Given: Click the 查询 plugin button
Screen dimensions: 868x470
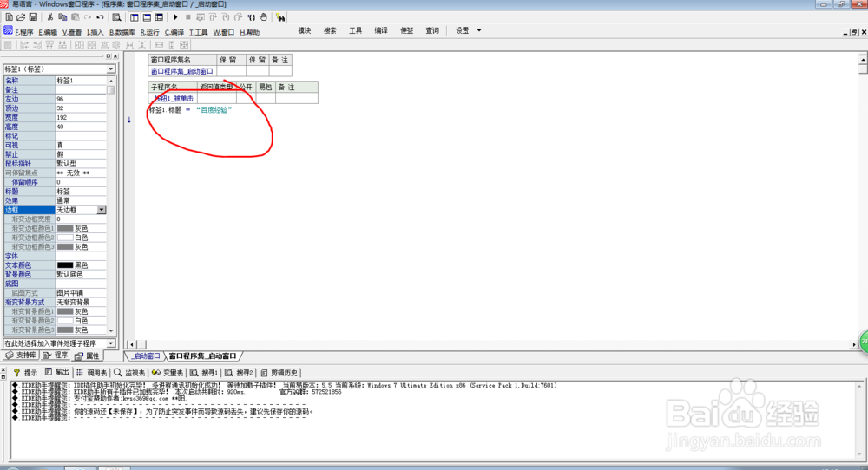Looking at the screenshot, I should click(x=432, y=30).
